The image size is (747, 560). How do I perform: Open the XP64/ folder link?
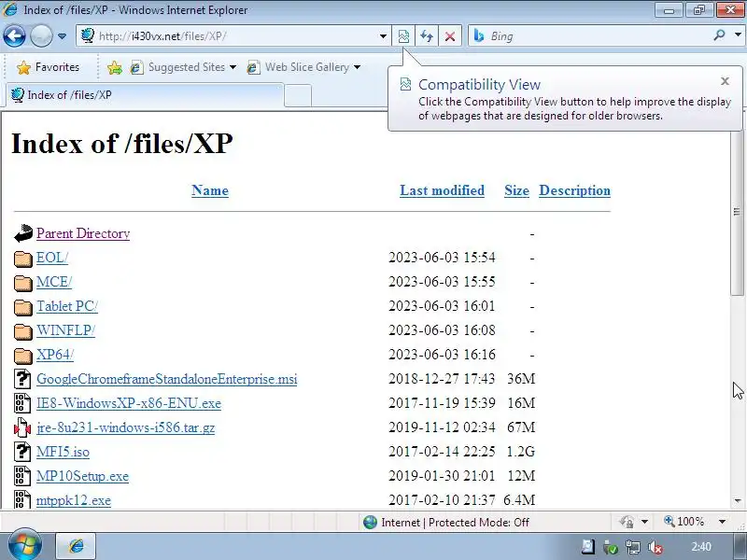click(x=55, y=355)
